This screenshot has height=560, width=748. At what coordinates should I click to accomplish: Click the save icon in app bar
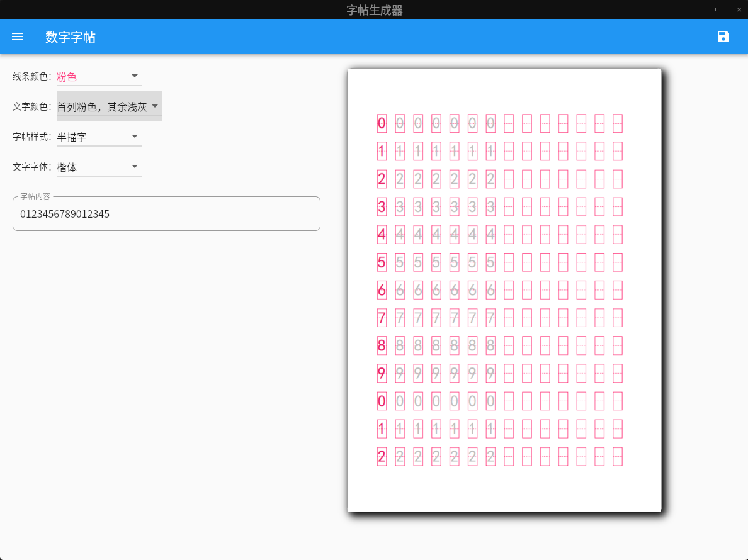pos(723,36)
